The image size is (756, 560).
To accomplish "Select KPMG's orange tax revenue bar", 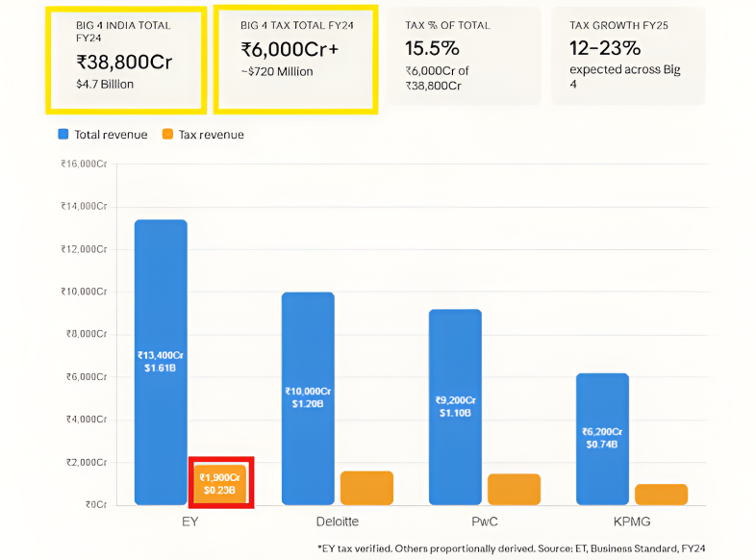I will coord(661,495).
